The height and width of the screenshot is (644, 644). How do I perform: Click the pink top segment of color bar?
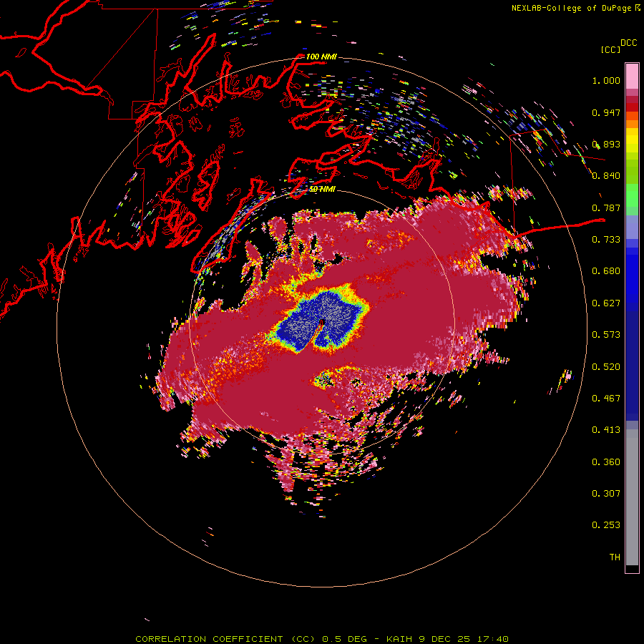632,76
